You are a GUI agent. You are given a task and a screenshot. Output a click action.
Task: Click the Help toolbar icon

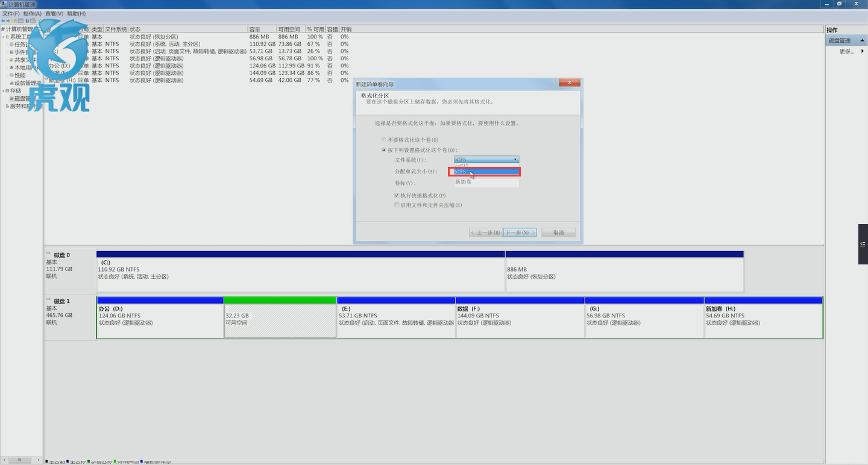tap(28, 20)
